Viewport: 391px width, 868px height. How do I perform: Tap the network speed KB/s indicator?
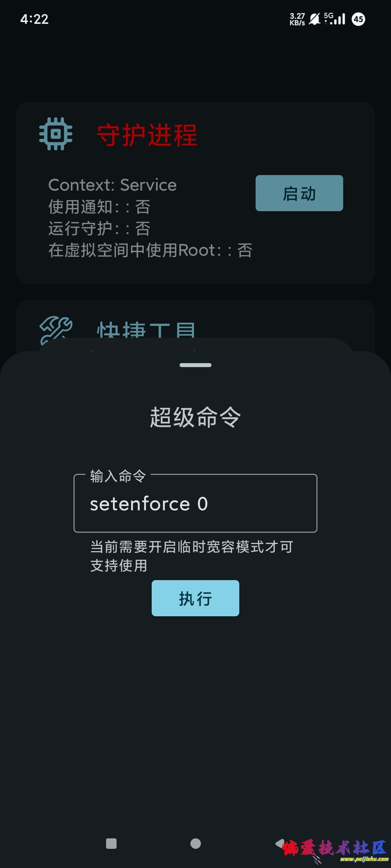tap(297, 19)
